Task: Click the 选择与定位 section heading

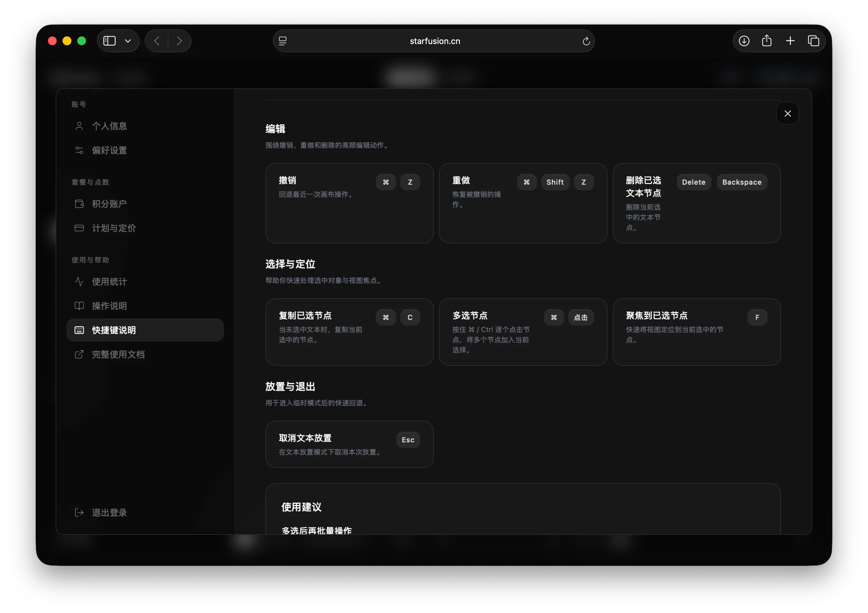Action: click(290, 264)
